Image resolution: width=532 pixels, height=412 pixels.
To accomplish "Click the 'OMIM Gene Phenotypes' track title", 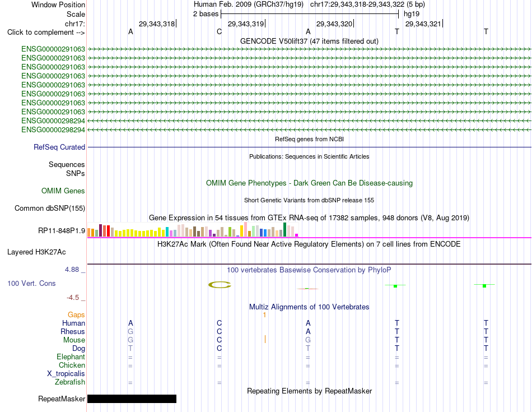I will [309, 183].
